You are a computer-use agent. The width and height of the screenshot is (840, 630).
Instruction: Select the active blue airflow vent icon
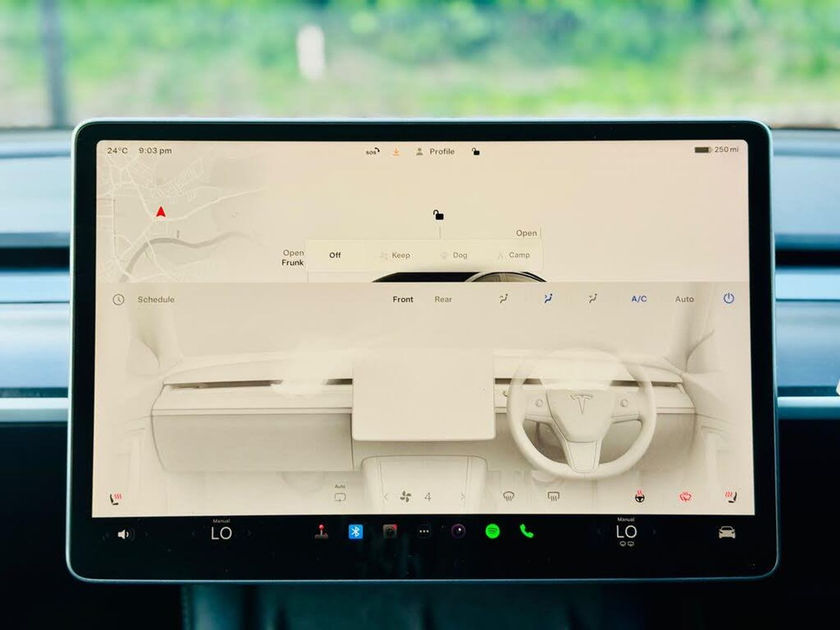click(548, 299)
